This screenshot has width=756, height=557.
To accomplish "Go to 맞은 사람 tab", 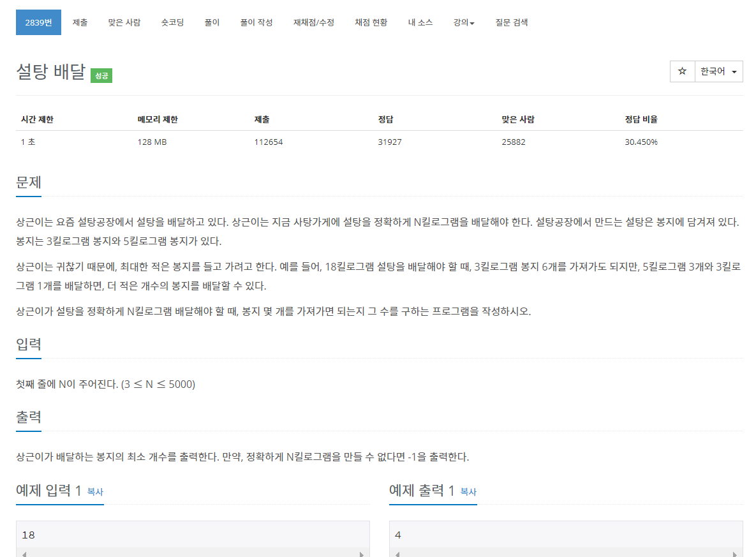I will point(124,22).
